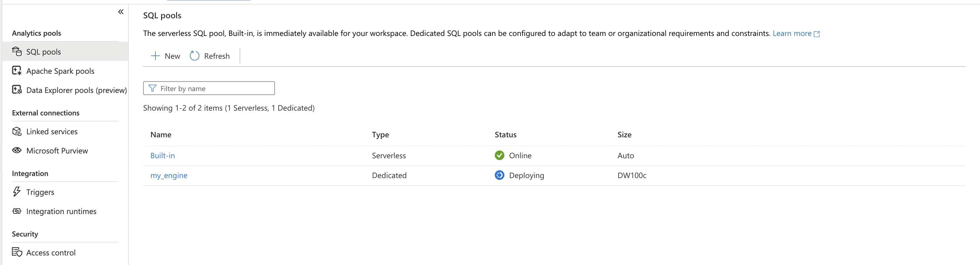Click the Triggers lightning icon
The height and width of the screenshot is (265, 980).
(x=16, y=192)
